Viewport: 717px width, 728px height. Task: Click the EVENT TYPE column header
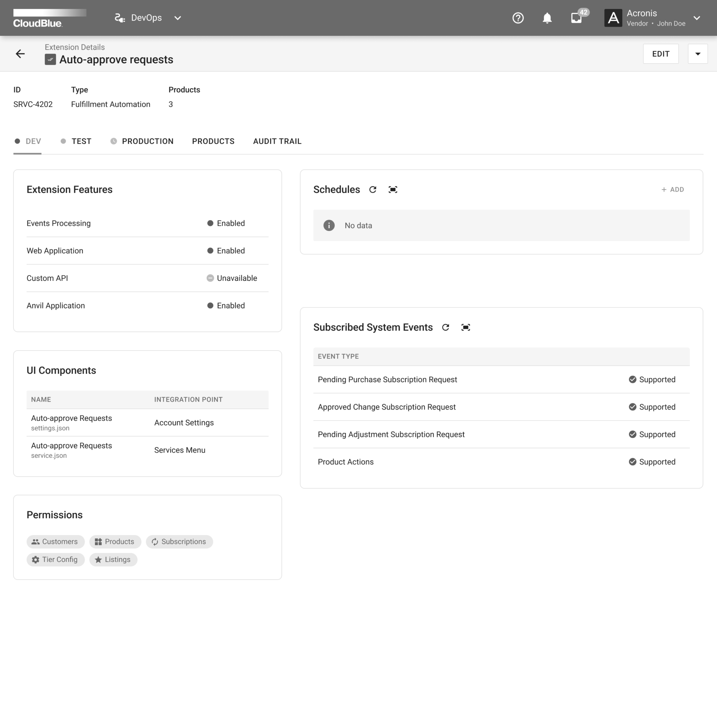tap(338, 356)
